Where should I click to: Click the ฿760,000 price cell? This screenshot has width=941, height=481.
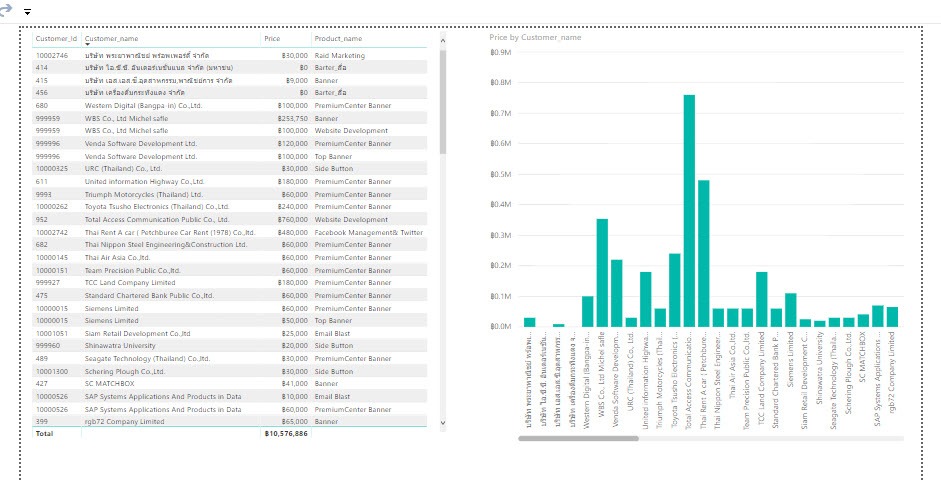293,220
